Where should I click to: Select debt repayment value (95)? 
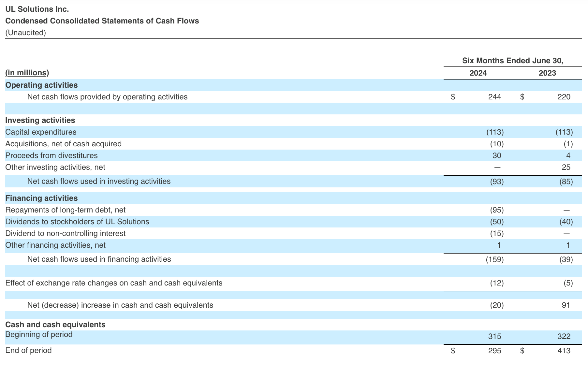497,210
